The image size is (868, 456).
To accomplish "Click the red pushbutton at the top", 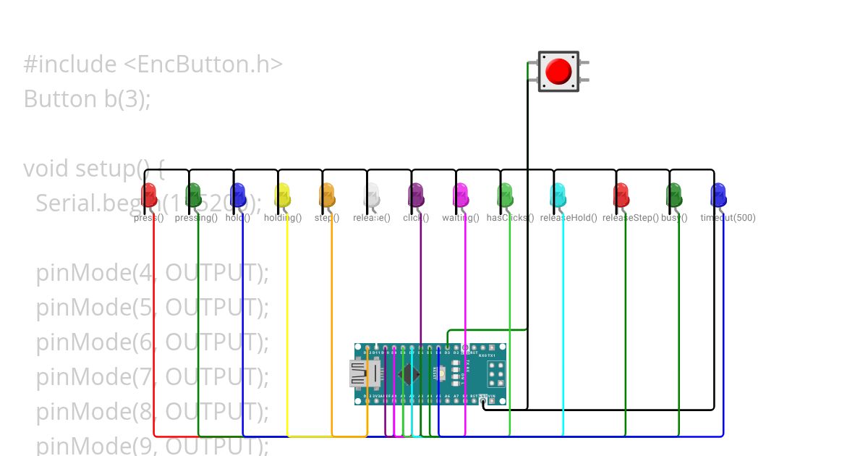I will pos(558,71).
